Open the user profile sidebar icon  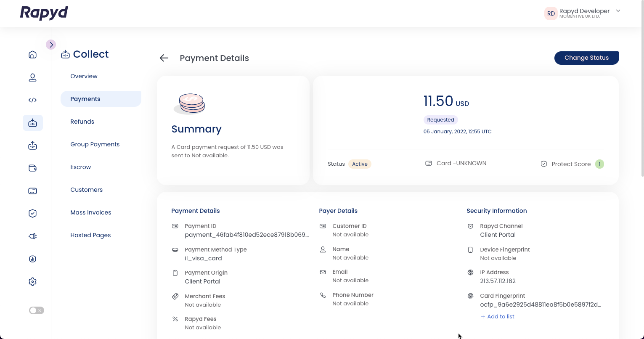[x=32, y=77]
